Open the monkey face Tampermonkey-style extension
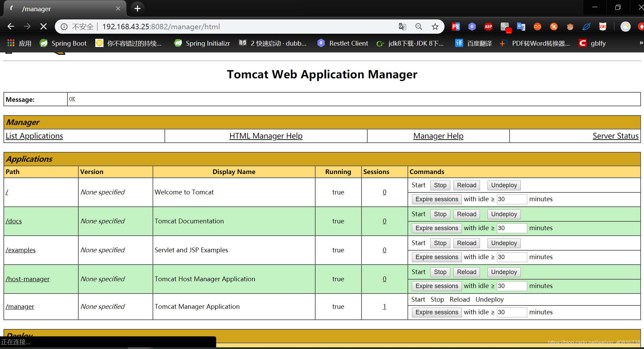644x349 pixels. (x=570, y=27)
